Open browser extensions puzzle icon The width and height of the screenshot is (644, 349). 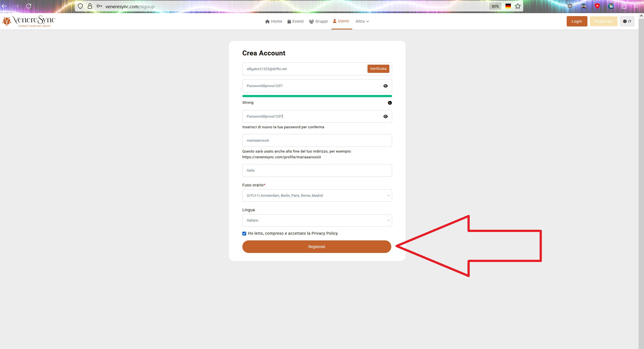pos(624,6)
